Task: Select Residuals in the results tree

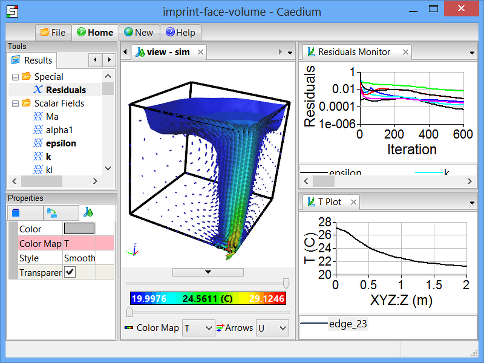Action: tap(66, 90)
